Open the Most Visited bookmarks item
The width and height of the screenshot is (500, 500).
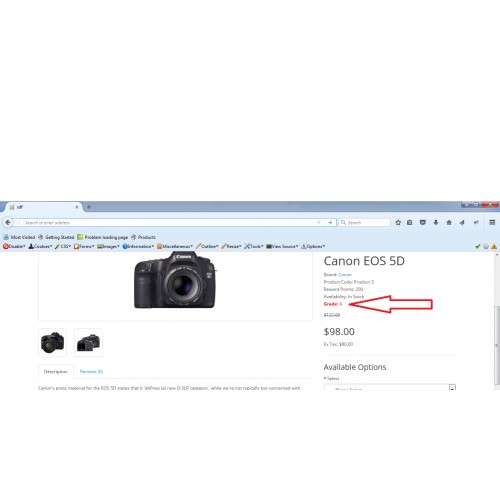tap(19, 237)
